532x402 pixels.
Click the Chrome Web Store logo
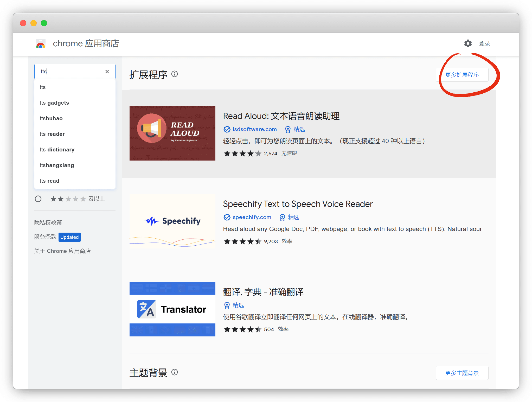pyautogui.click(x=41, y=44)
